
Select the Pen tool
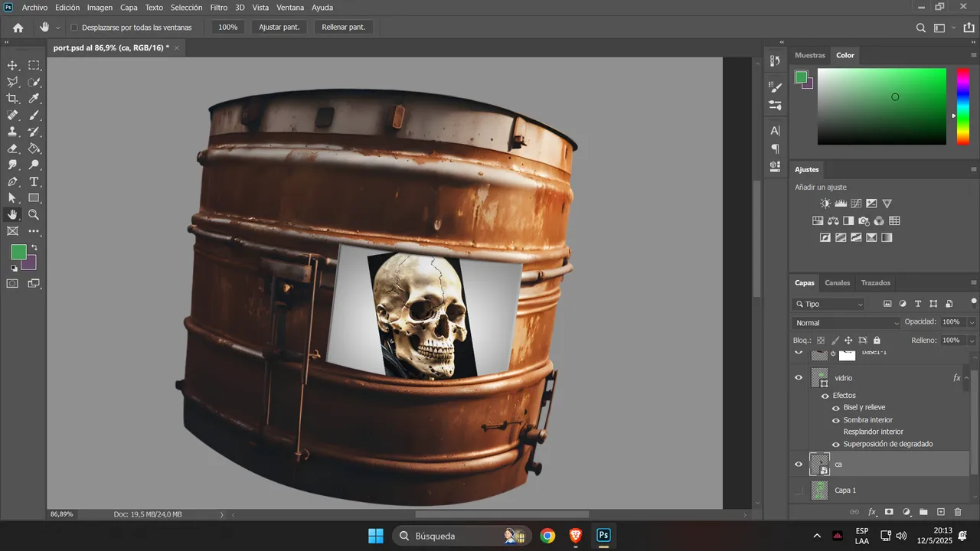(x=13, y=182)
